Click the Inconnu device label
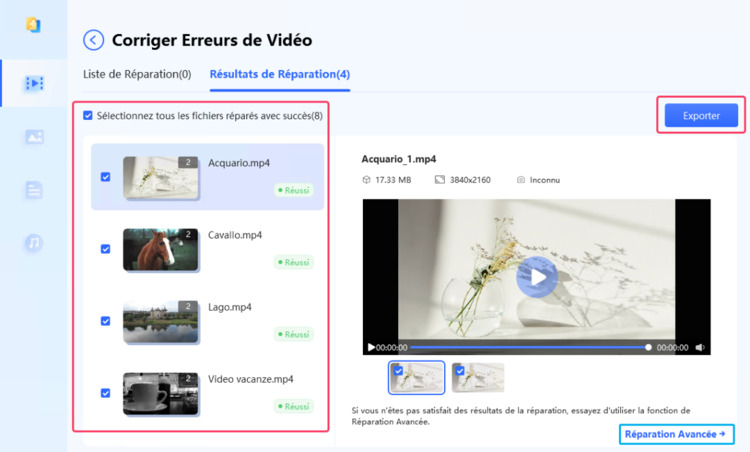The image size is (750, 452). [x=545, y=180]
